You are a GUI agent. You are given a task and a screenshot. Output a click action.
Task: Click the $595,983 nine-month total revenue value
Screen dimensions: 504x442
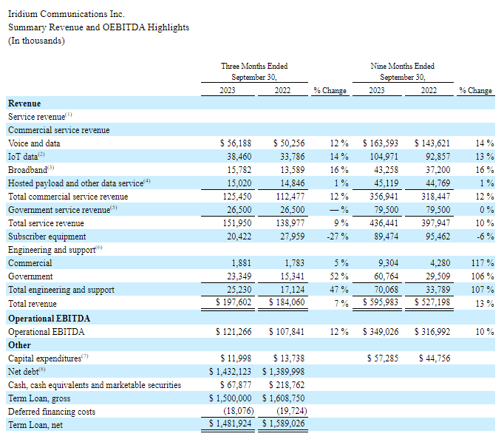coord(384,303)
